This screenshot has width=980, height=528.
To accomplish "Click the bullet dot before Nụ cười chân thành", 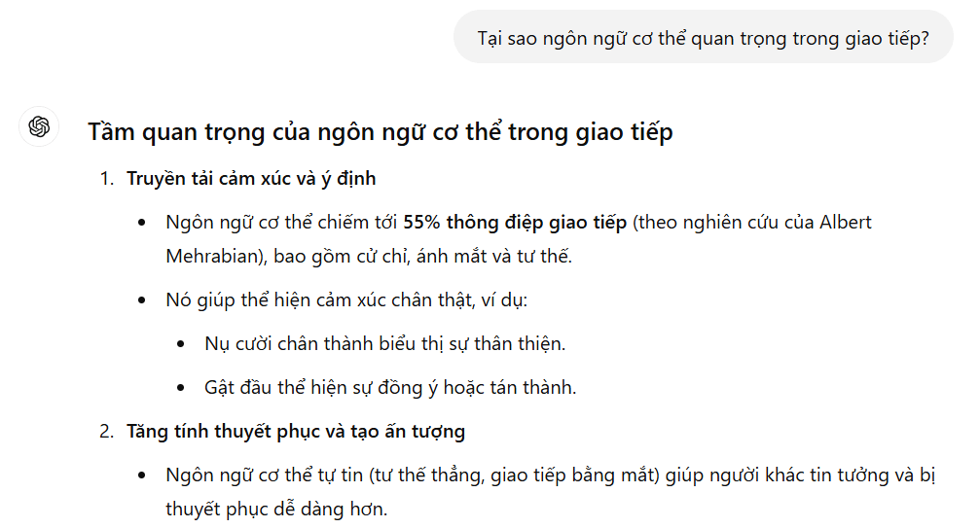I will tap(181, 344).
